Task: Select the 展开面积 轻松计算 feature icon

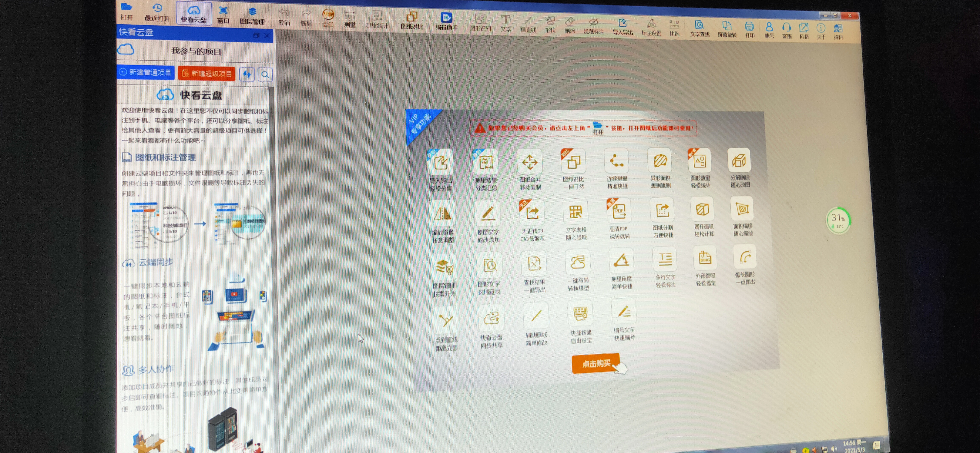Action: 702,209
